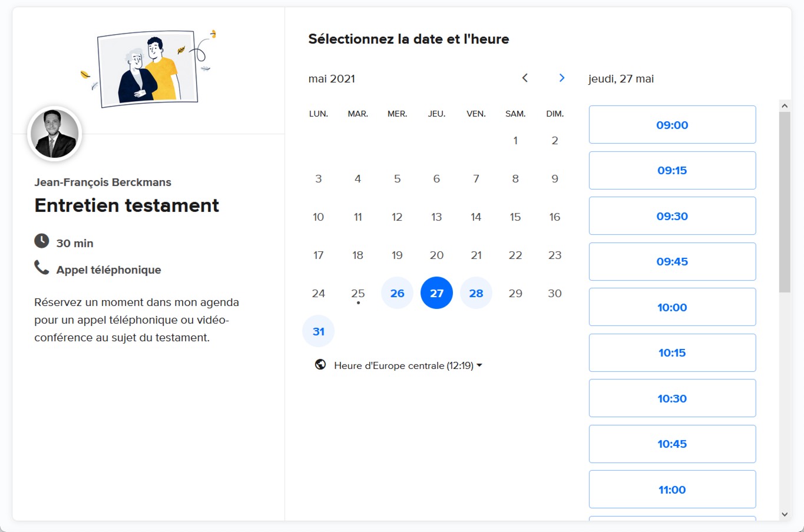Open the Europe central time zone dropdown

(x=408, y=365)
